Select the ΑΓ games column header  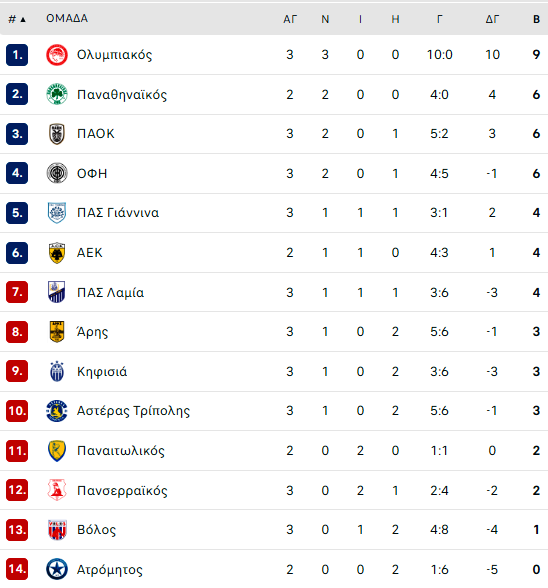[x=290, y=19]
